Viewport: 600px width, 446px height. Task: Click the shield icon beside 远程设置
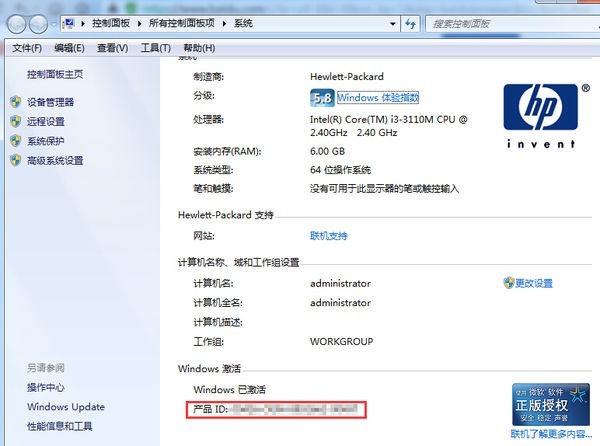15,122
